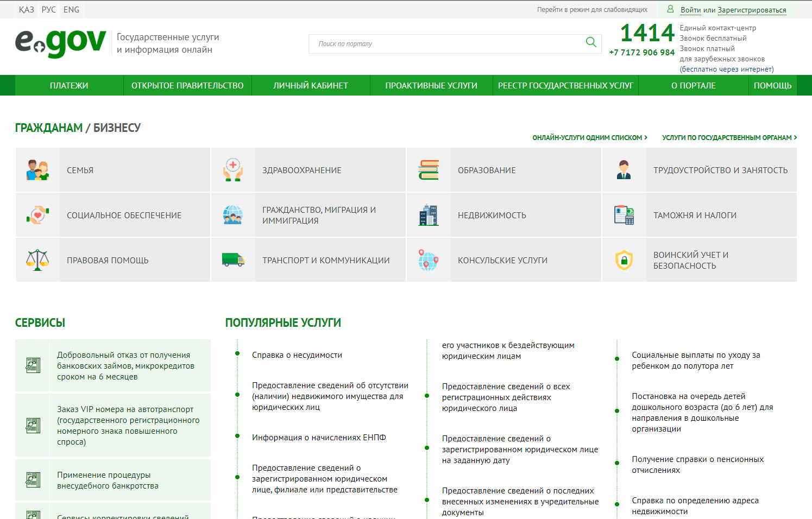Image resolution: width=812 pixels, height=519 pixels.
Task: Open 'Справка о несудимости' service
Action: pyautogui.click(x=297, y=355)
